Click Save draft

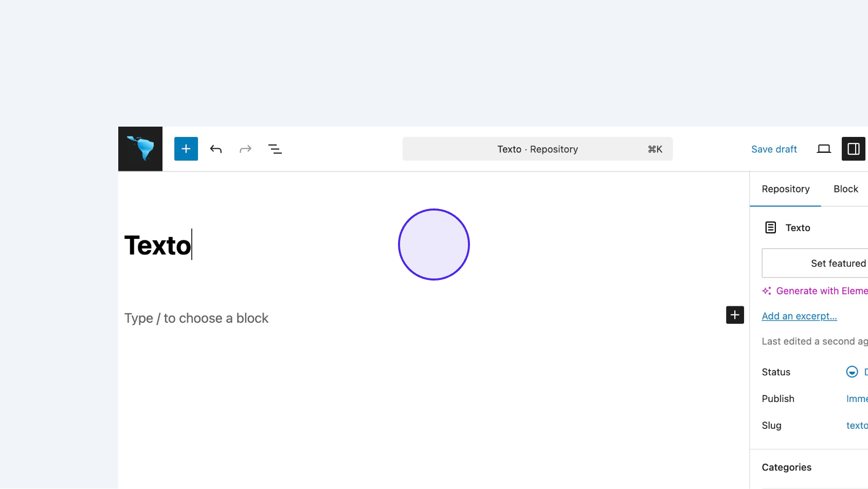coord(774,149)
